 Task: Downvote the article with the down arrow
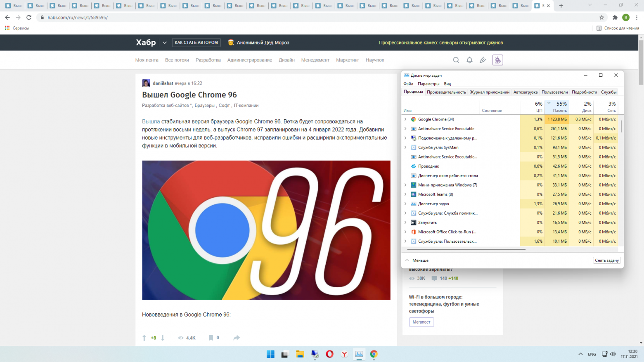click(x=163, y=338)
